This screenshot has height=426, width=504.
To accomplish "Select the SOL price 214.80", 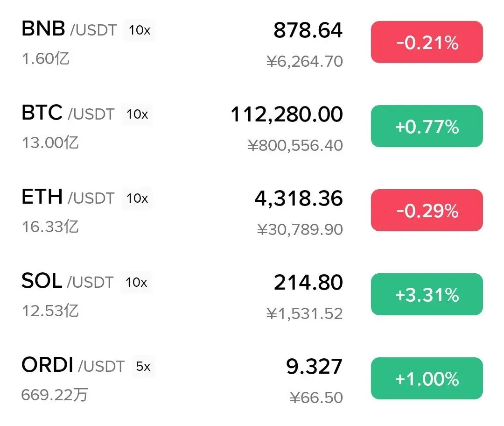I will tap(308, 283).
